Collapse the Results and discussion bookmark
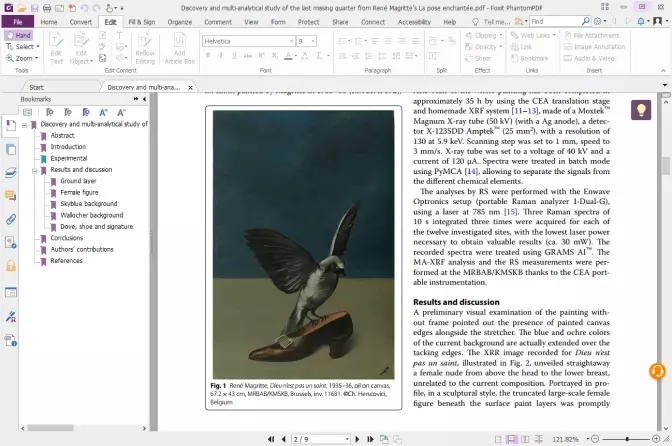Image resolution: width=672 pixels, height=446 pixels. (34, 170)
